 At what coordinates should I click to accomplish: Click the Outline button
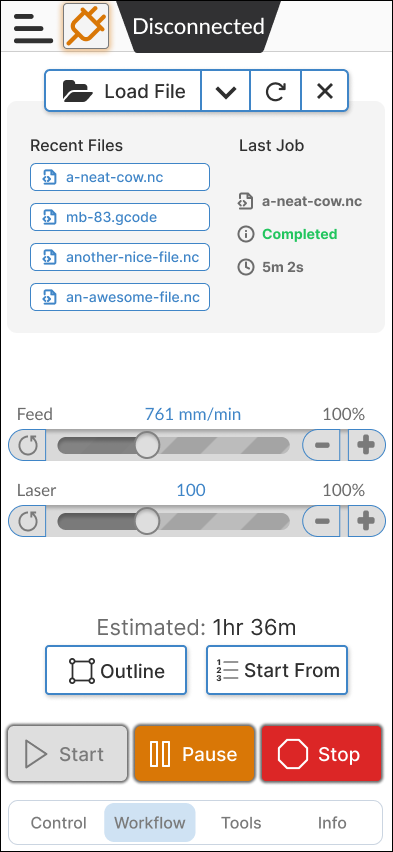(116, 670)
